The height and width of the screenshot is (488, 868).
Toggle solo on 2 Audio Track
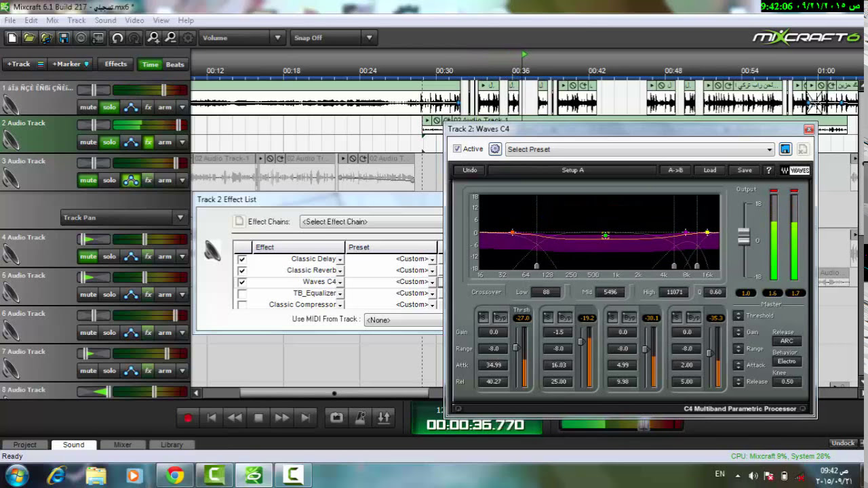[109, 142]
